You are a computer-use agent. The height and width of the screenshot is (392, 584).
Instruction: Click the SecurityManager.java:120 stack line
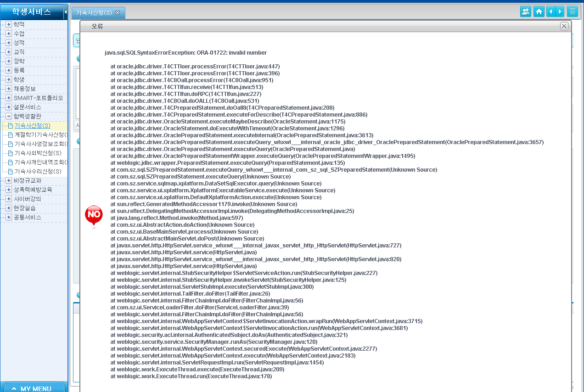[214, 342]
